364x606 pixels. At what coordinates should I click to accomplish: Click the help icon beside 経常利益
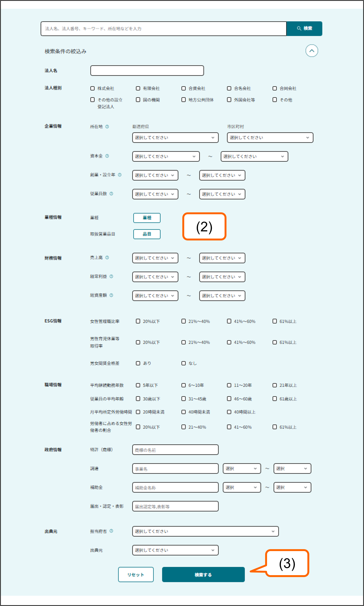coord(111,276)
